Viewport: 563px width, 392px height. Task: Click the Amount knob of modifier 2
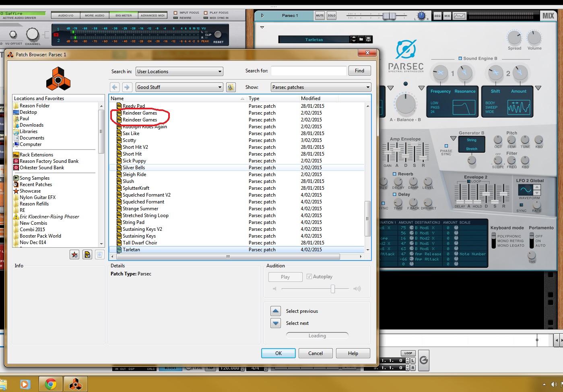click(x=520, y=73)
